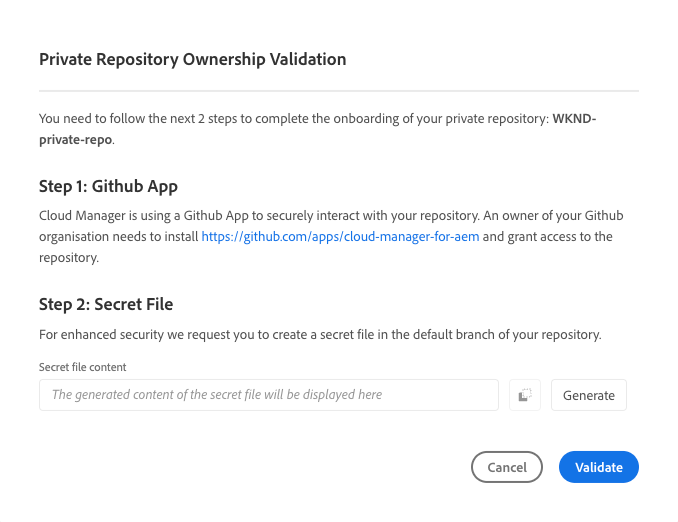
Task: Click the bold WKND-private-repo repository name
Action: (x=317, y=129)
